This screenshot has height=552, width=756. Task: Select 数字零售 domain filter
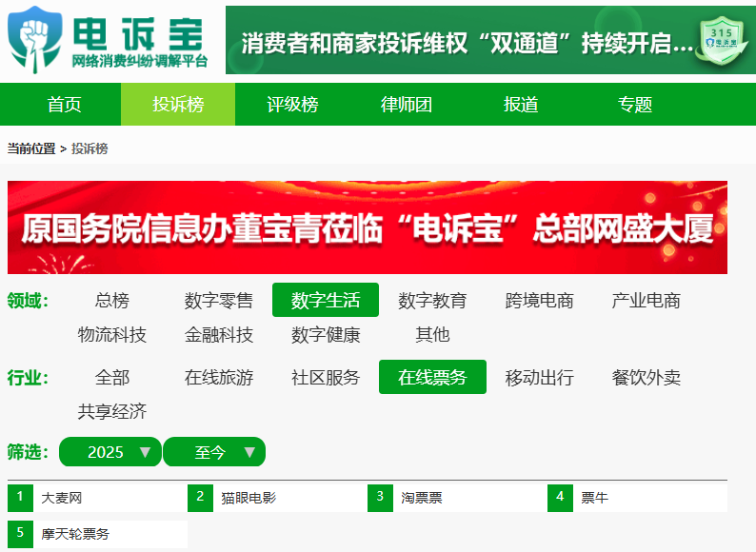[218, 301]
